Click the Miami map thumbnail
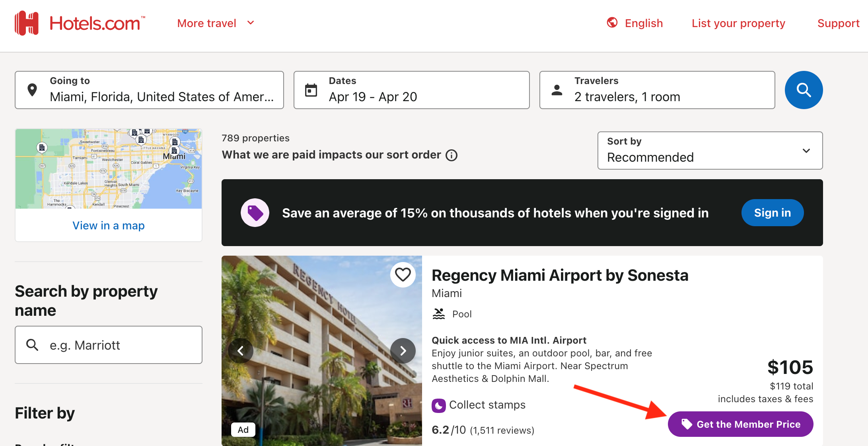 (109, 169)
